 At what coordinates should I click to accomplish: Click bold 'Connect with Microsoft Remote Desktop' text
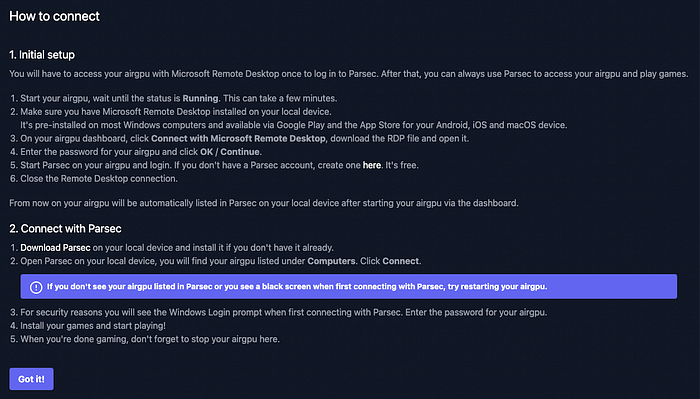[238, 138]
